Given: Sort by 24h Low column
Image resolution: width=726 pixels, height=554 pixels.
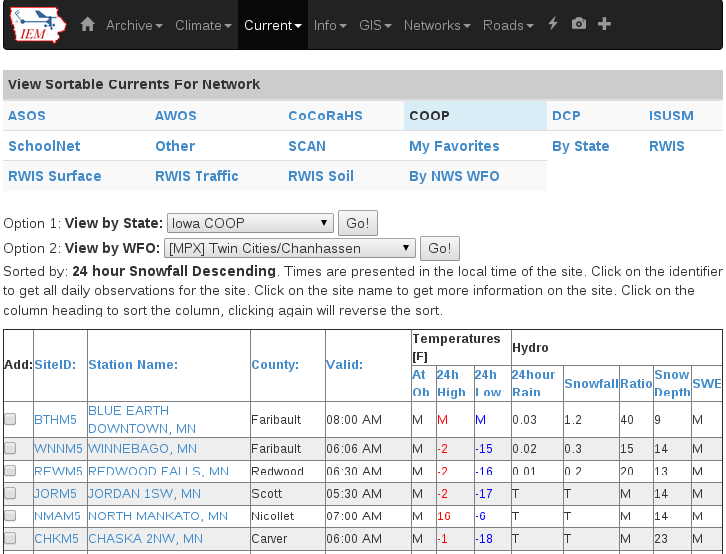Looking at the screenshot, I should click(x=488, y=383).
